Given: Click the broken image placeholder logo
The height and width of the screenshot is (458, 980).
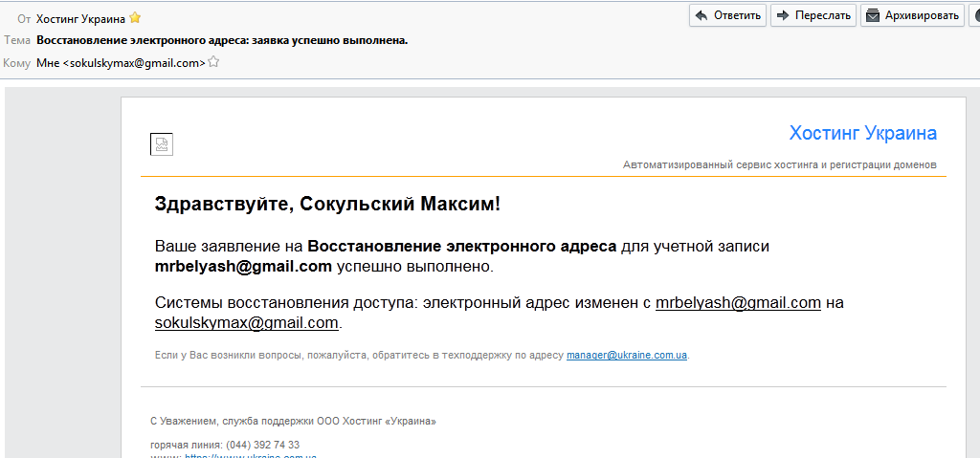Looking at the screenshot, I should (x=161, y=144).
